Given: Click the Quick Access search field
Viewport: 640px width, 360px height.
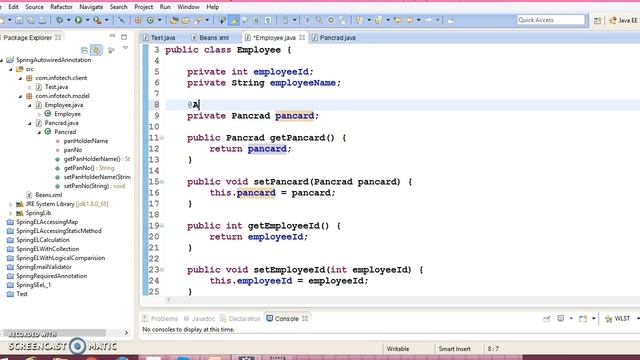Looking at the screenshot, I should coord(551,20).
